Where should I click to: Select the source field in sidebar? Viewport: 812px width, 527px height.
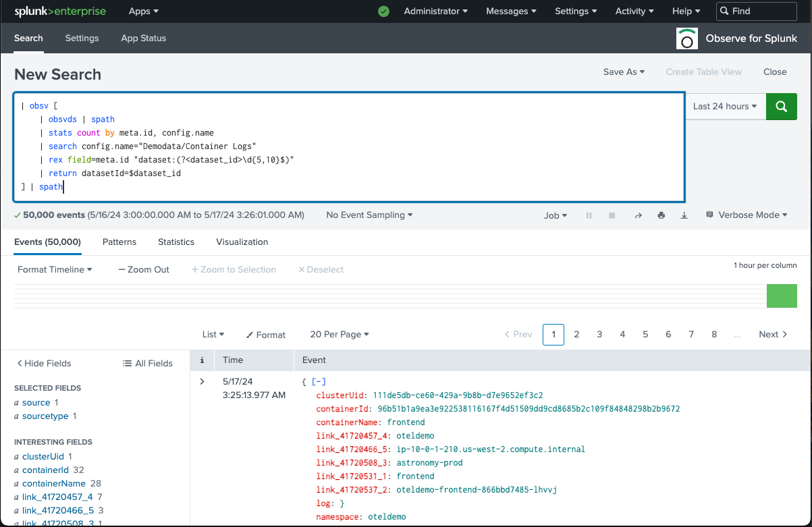36,403
